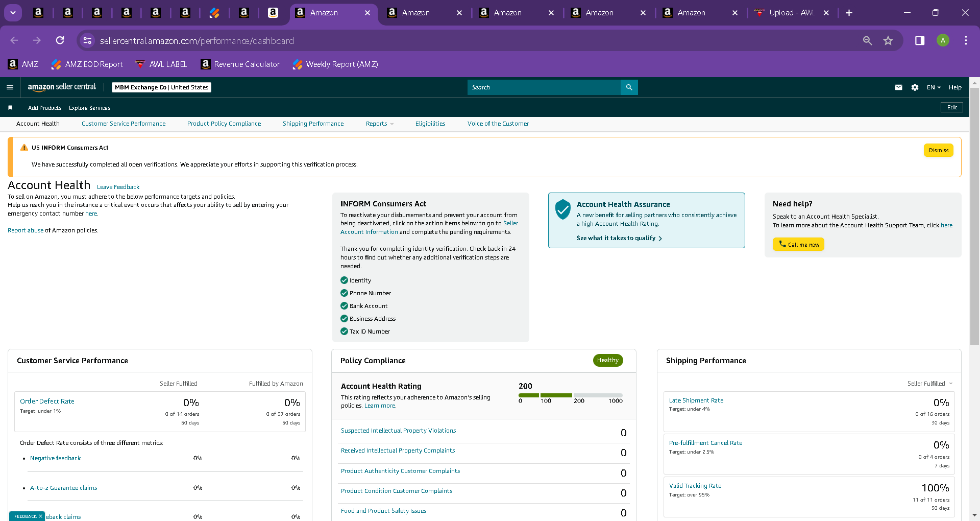Open the Chrome profile avatar
Screen dimensions: 980x521
[943, 40]
